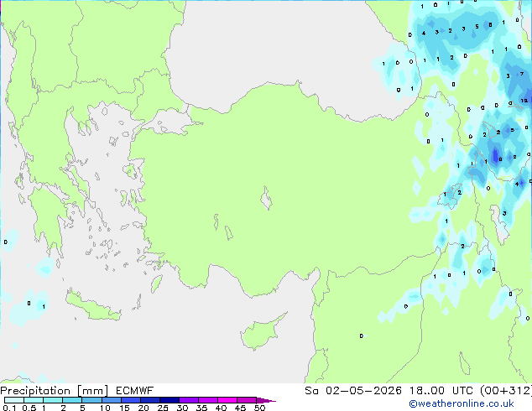Click the 25–30 mm darkest blue legend swatch
532x411 pixels.
[170, 400]
